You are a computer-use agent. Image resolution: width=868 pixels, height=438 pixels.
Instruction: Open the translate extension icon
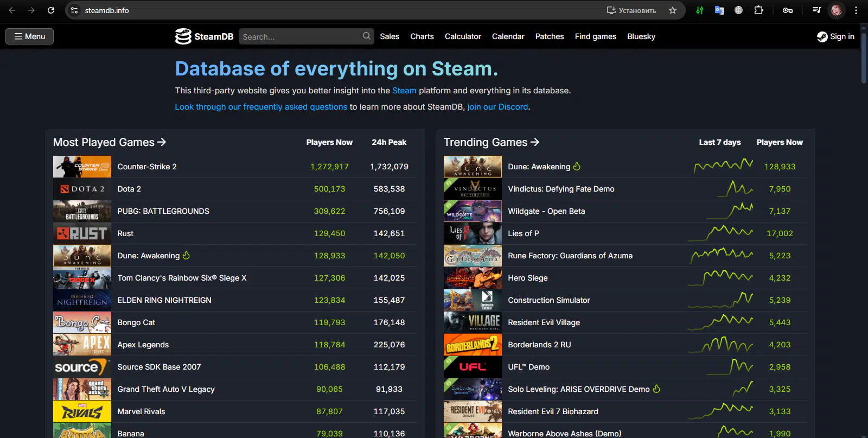719,10
